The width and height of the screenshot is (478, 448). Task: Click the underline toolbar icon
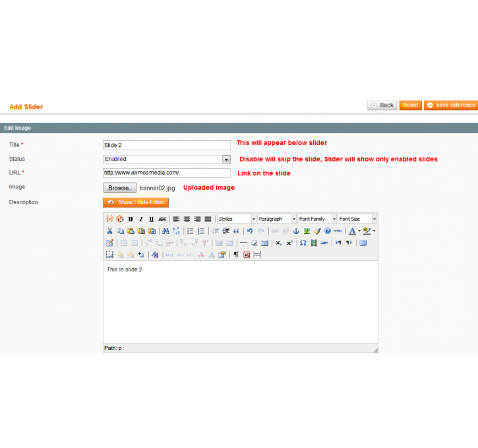pyautogui.click(x=151, y=219)
